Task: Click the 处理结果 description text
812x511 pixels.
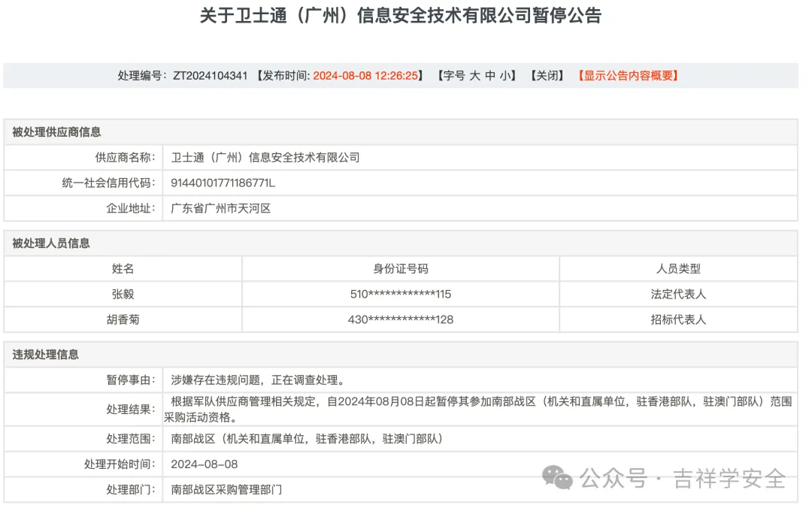Action: (478, 410)
